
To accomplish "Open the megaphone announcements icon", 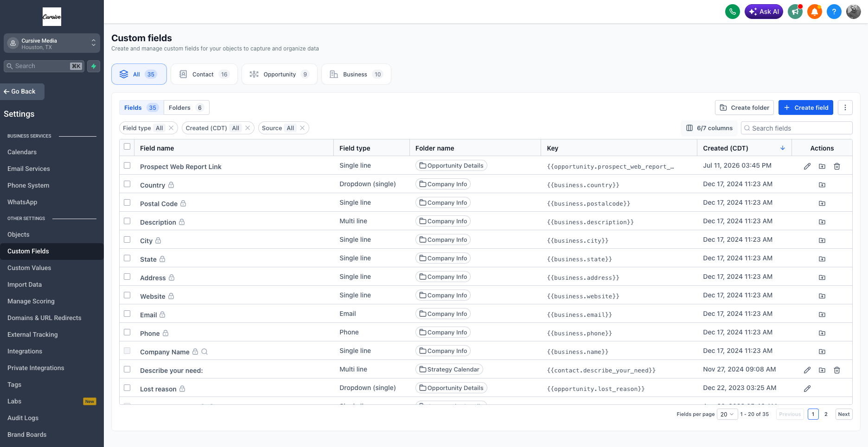I will [x=795, y=12].
